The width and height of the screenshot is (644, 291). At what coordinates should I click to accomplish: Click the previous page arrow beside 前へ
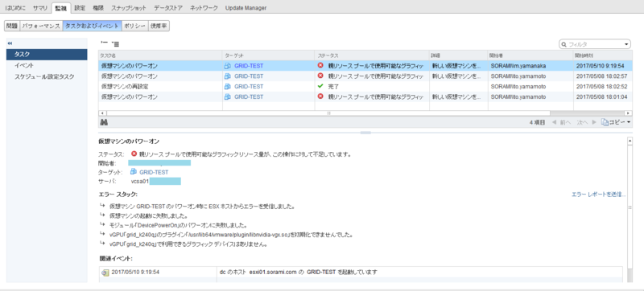tap(554, 122)
